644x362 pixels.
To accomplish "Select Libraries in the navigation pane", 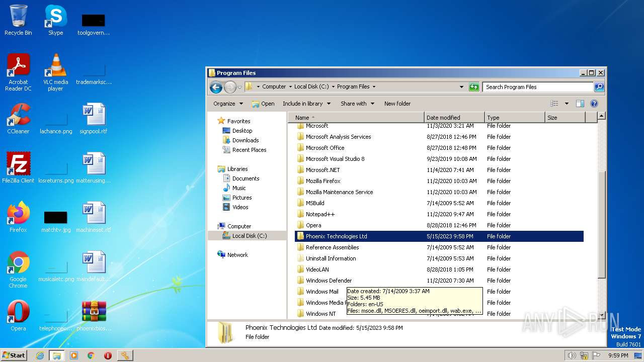I will (x=237, y=169).
